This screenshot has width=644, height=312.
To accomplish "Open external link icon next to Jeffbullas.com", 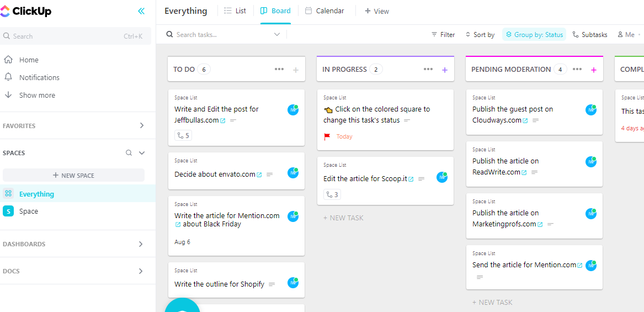I will tap(222, 121).
